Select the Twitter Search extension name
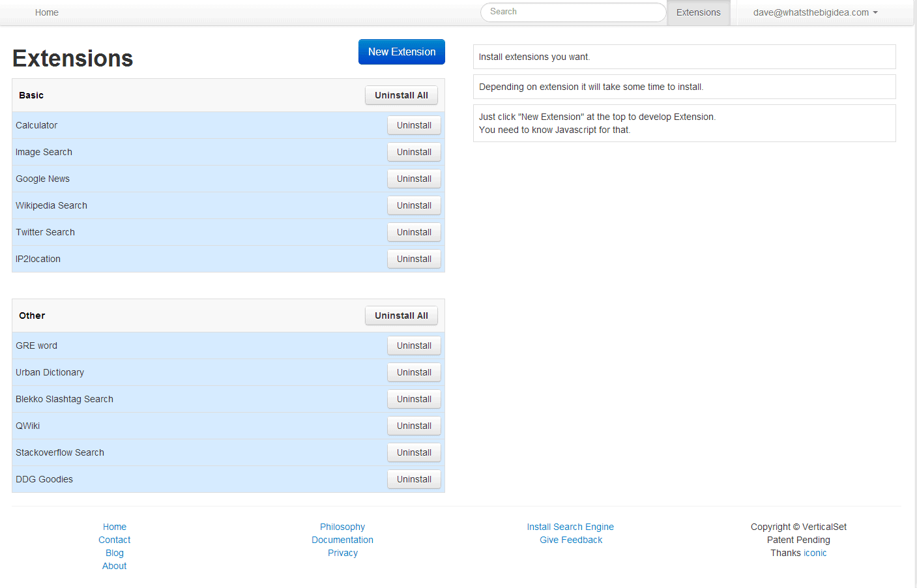917x588 pixels. [45, 232]
